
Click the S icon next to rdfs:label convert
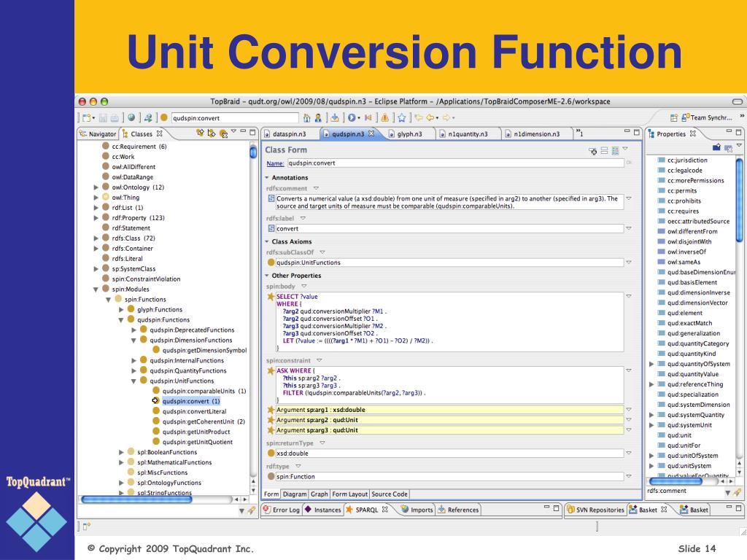tap(271, 228)
